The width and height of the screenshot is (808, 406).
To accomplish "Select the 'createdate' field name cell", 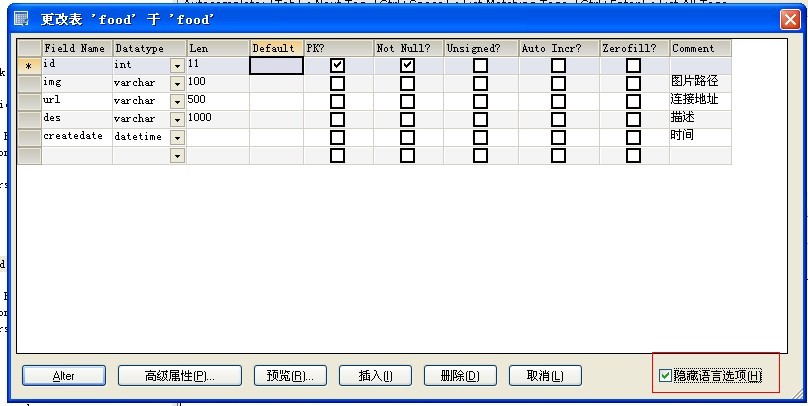I will 77,138.
